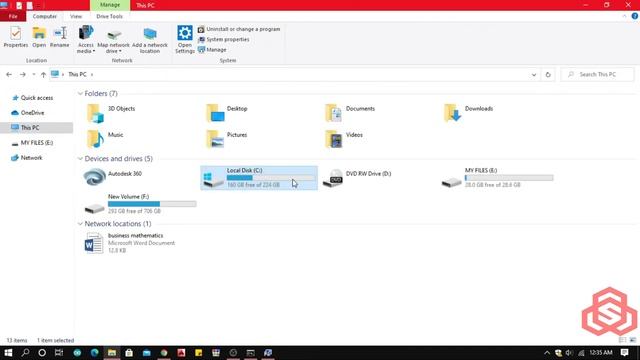Image resolution: width=640 pixels, height=360 pixels.
Task: Select the Desktop folder
Action: 227,113
